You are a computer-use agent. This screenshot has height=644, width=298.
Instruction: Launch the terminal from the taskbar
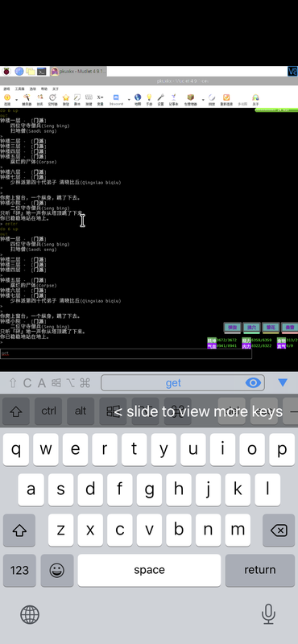click(x=42, y=72)
